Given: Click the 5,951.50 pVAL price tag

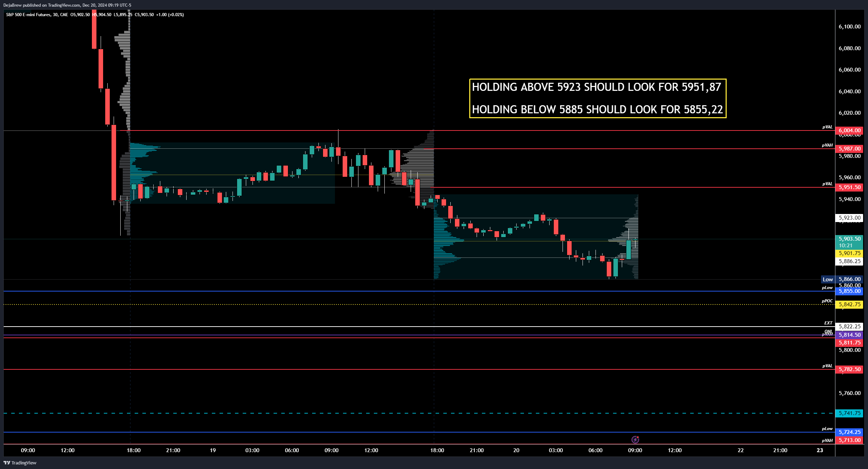Looking at the screenshot, I should [x=849, y=187].
